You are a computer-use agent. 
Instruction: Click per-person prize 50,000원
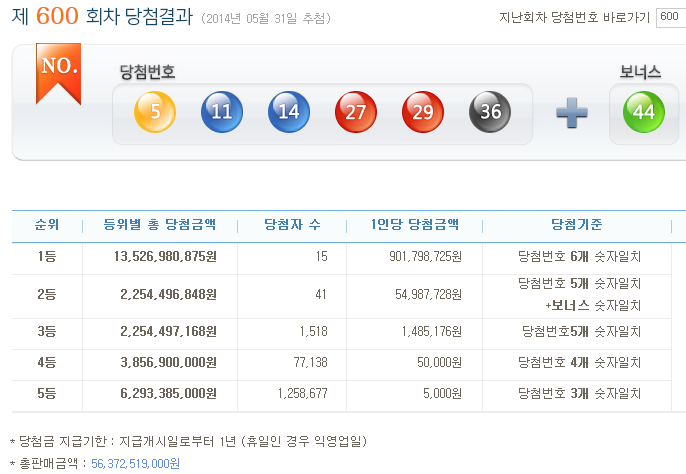point(440,362)
